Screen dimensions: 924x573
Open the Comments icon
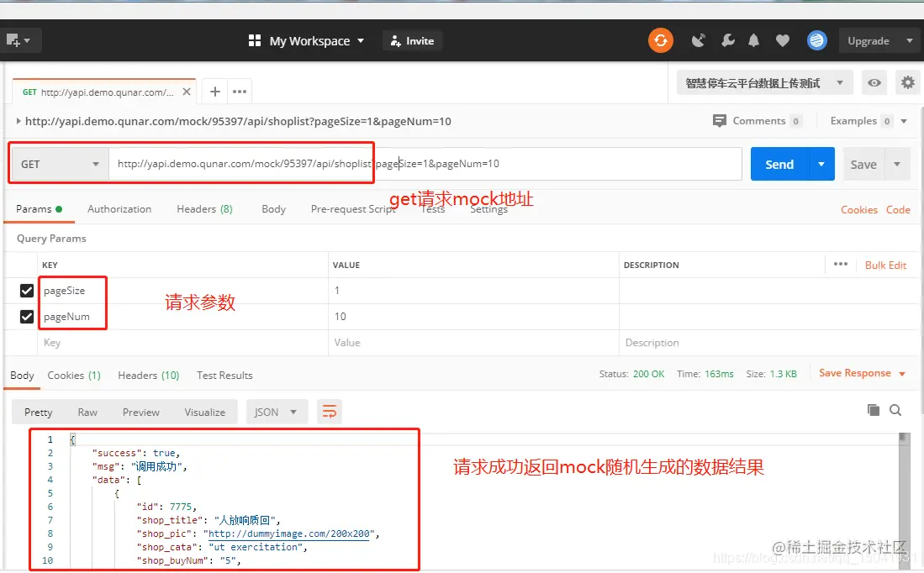click(x=720, y=121)
